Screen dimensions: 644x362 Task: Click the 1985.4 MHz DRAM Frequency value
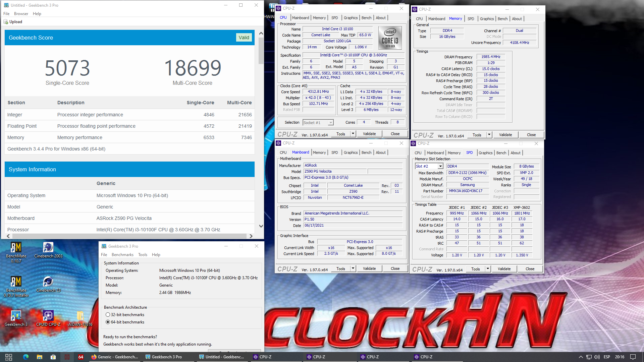pyautogui.click(x=491, y=57)
